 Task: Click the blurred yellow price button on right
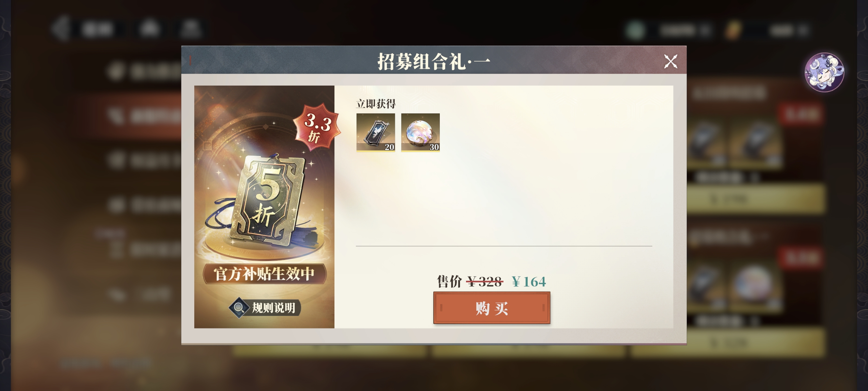click(x=756, y=200)
